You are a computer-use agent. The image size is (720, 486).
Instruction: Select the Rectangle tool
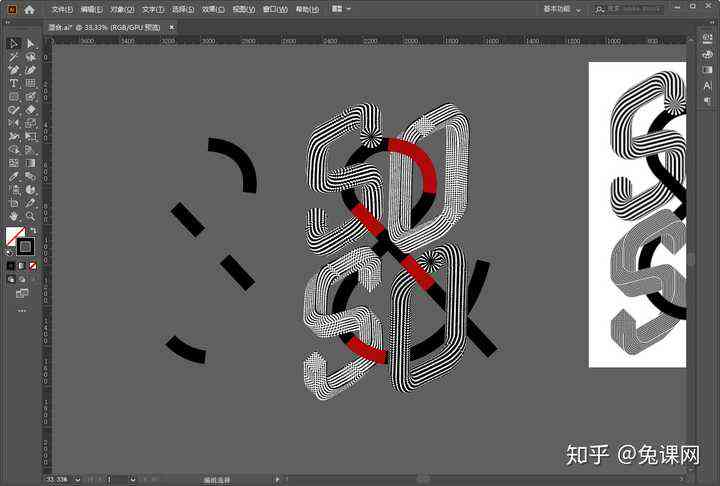tap(13, 96)
